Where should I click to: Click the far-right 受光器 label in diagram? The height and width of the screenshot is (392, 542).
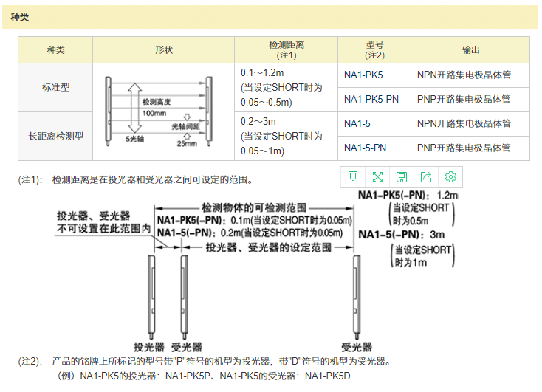(357, 347)
